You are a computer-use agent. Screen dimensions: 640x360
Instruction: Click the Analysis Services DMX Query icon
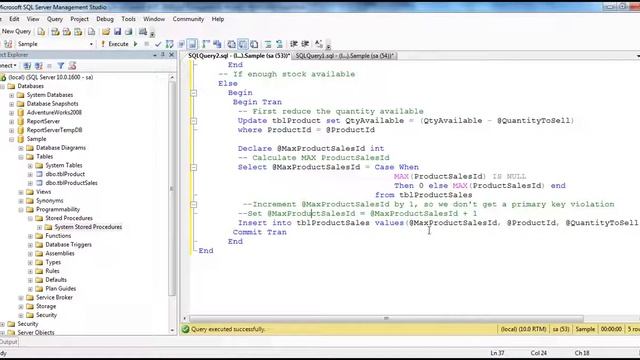67,31
